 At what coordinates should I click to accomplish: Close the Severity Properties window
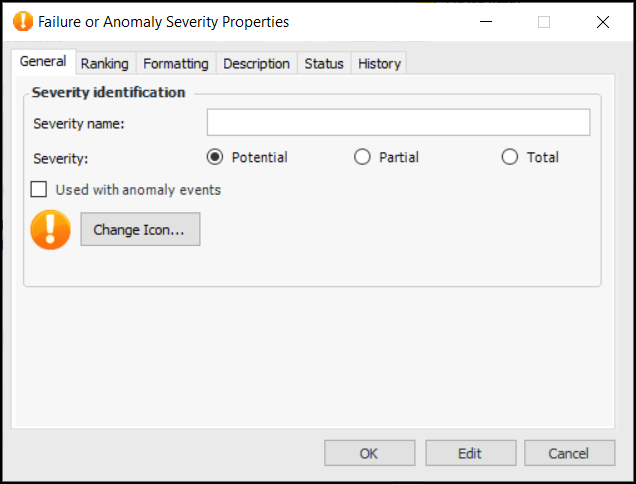[602, 21]
